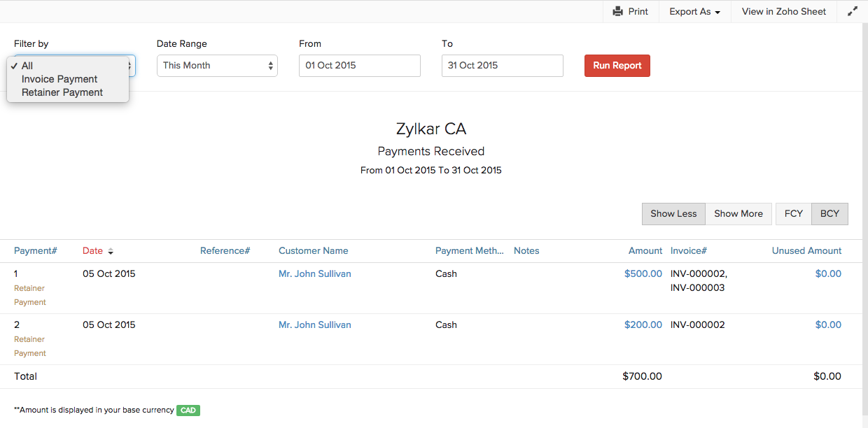This screenshot has width=868, height=428.
Task: Sort by Unused Amount column header
Action: click(x=807, y=251)
